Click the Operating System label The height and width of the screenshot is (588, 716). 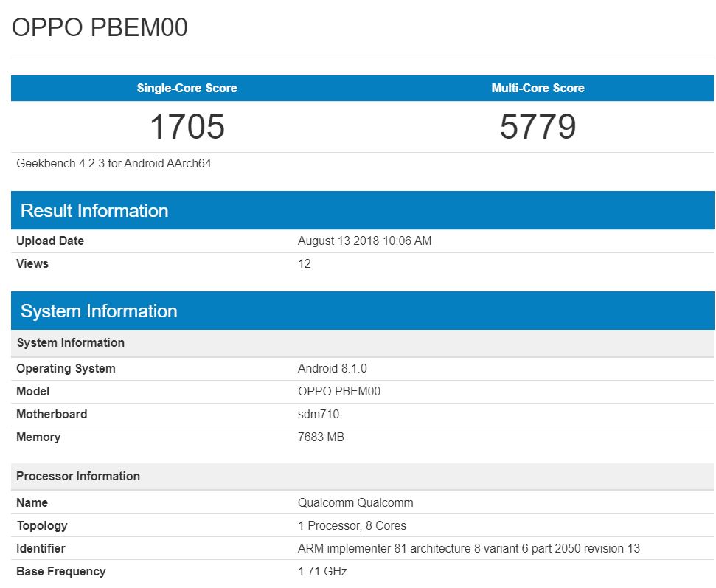[66, 369]
